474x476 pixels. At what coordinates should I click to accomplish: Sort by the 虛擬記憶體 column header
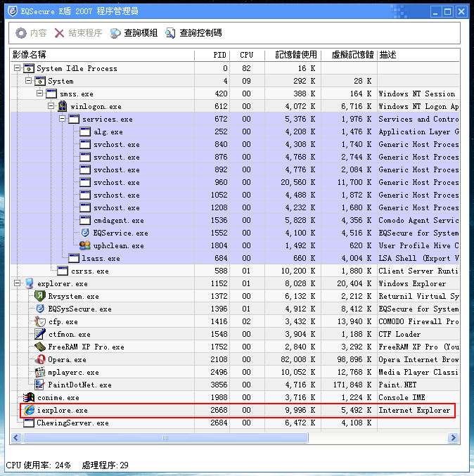350,55
